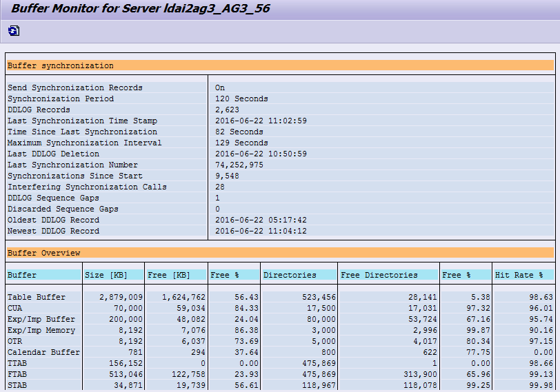Click the DDLOG Sequence Gaps label
Image resolution: width=560 pixels, height=392 pixels.
click(54, 198)
